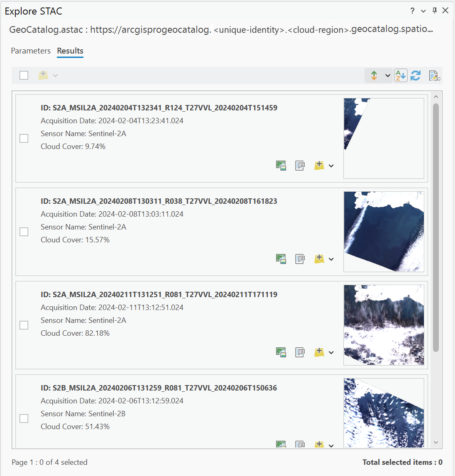455x476 pixels.
Task: Close the Explore STAC pane
Action: pyautogui.click(x=445, y=11)
